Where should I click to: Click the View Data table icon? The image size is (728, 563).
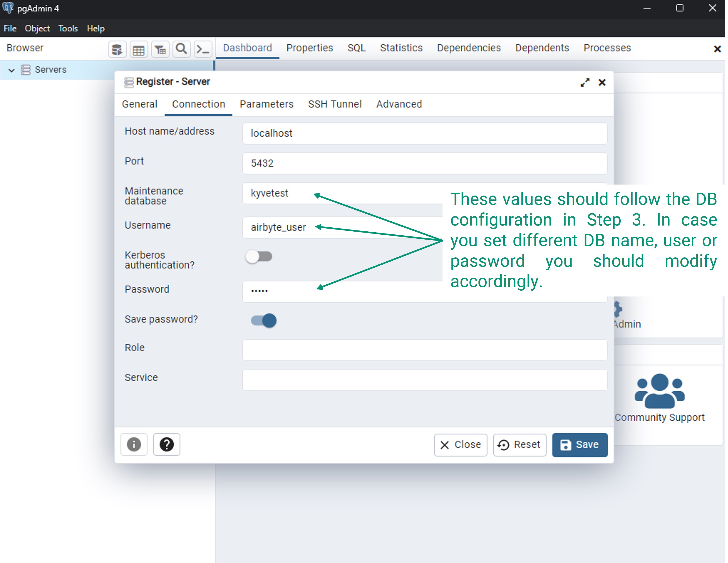(139, 50)
